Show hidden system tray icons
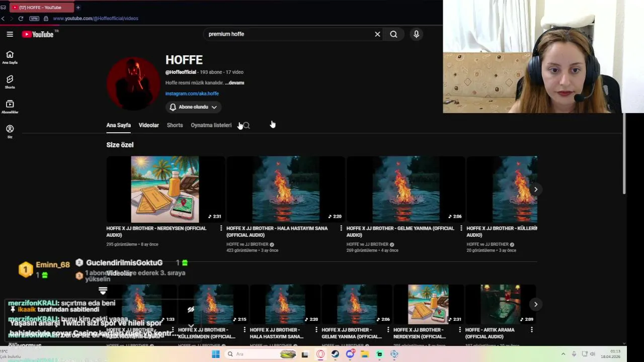Screen dimensions: 644x362 563,354
